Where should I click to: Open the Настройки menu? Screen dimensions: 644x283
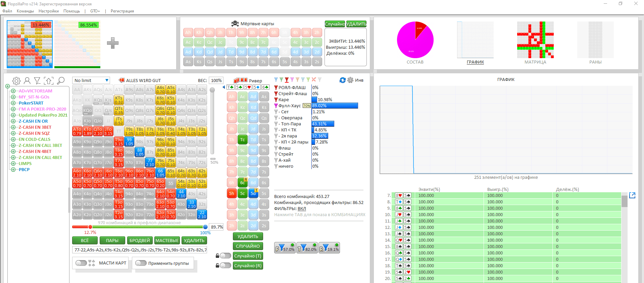[x=48, y=11]
